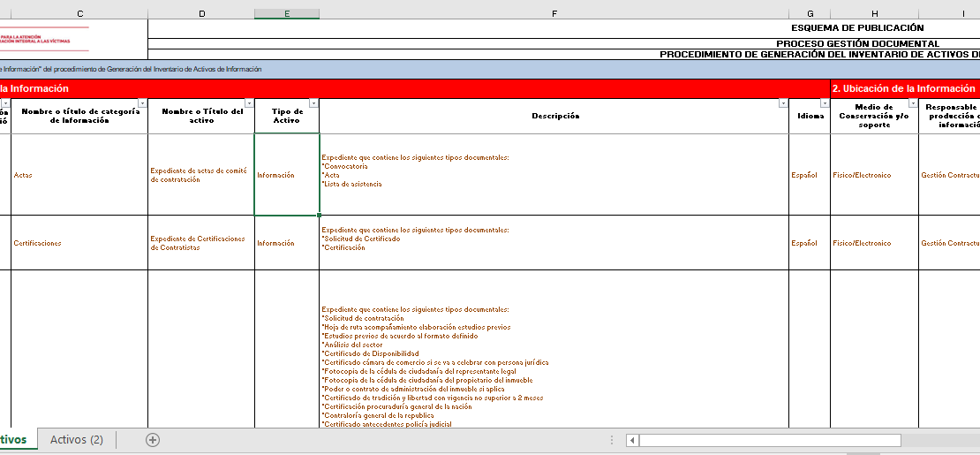Select column F header
The width and height of the screenshot is (980, 455).
click(554, 14)
